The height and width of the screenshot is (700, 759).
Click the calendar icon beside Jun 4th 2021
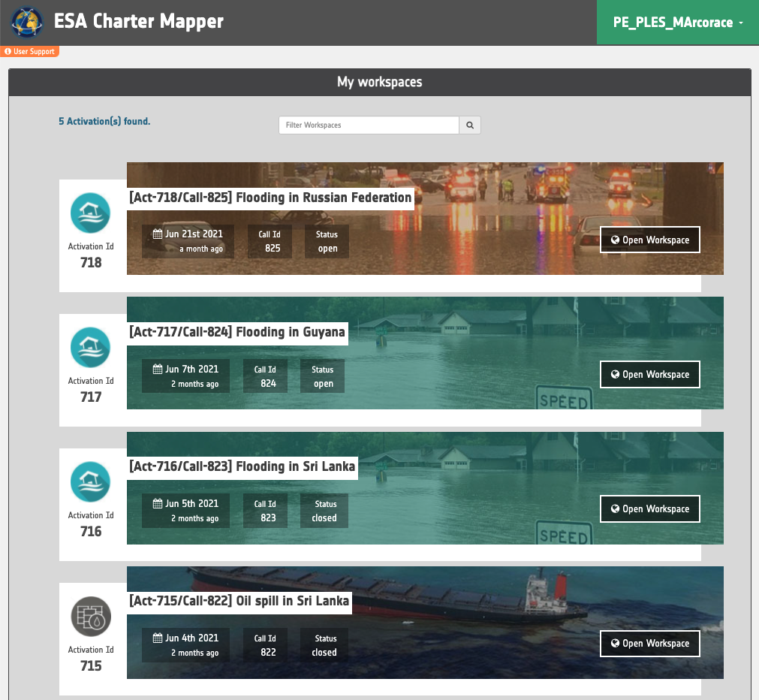(x=158, y=638)
